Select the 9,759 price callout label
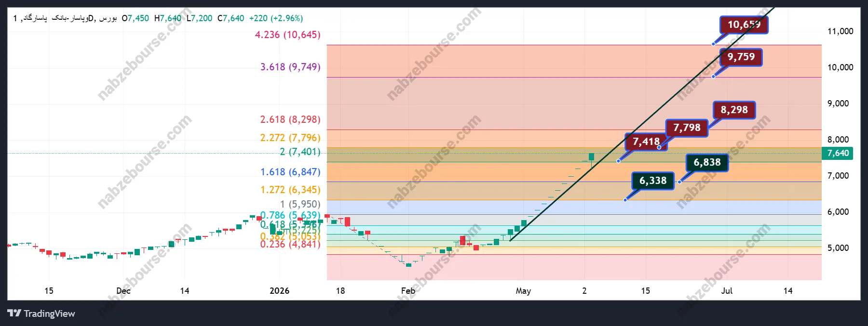This screenshot has width=868, height=326. (x=741, y=57)
